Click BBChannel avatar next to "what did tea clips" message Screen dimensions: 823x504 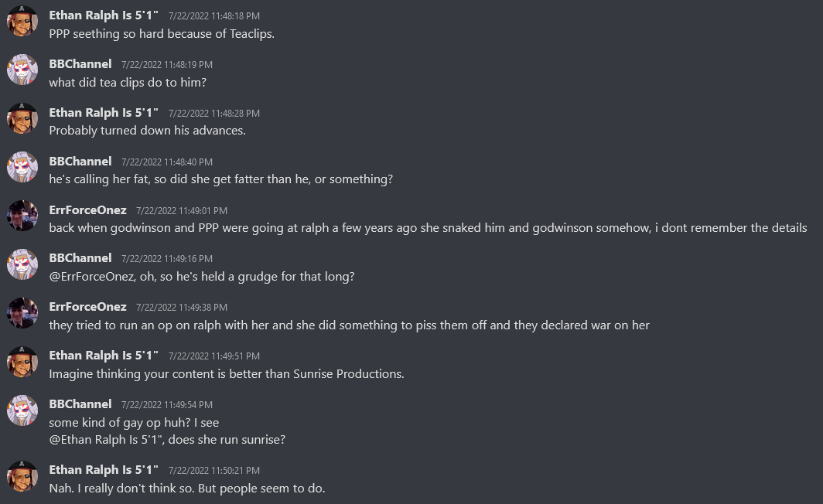(22, 70)
